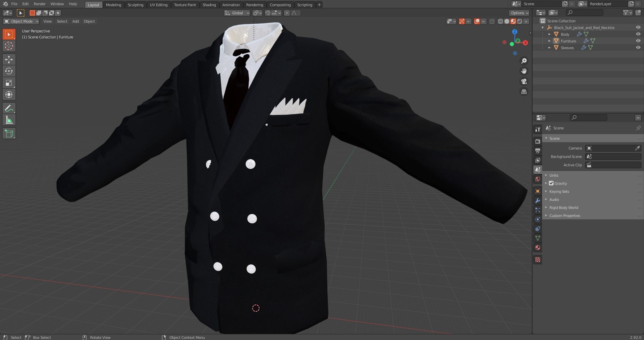
Task: Switch to the UV Editing workspace tab
Action: 159,5
